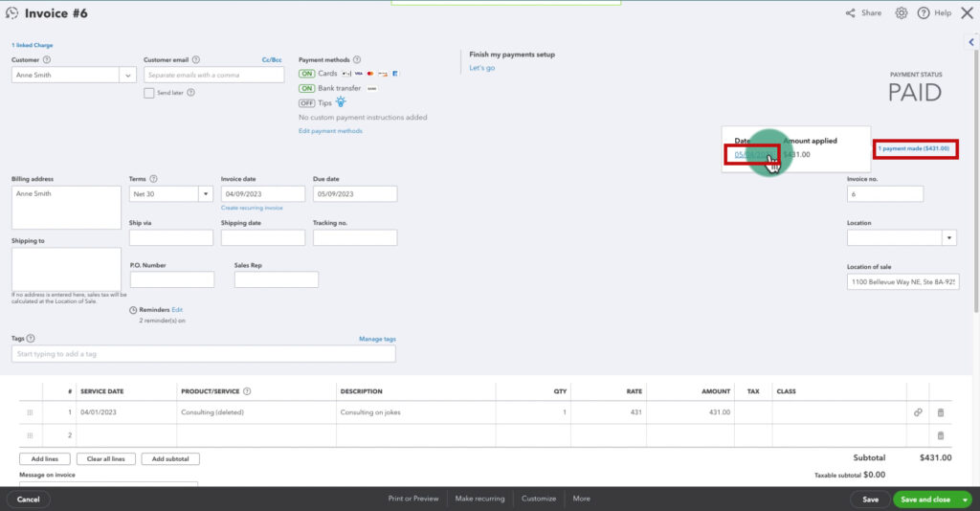Click the Customer email help icon
This screenshot has width=980, height=511.
pos(195,60)
